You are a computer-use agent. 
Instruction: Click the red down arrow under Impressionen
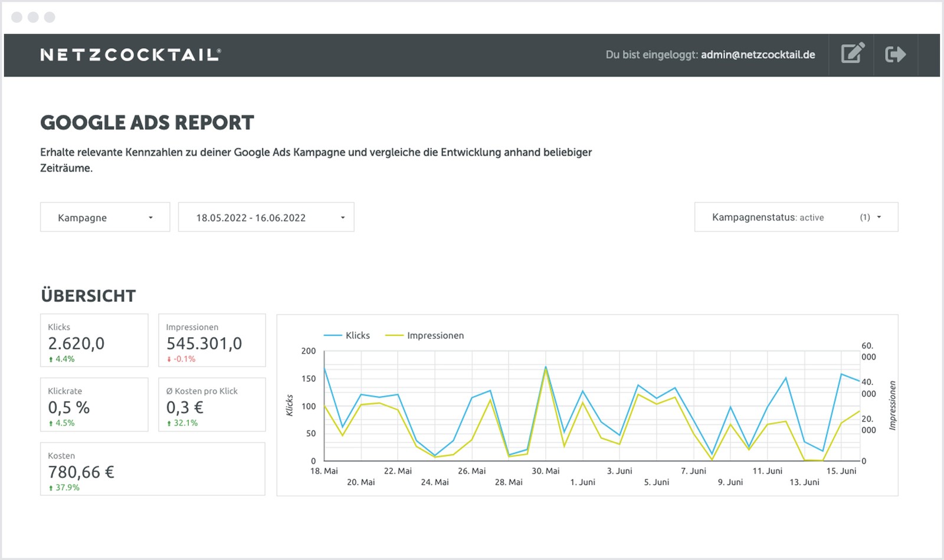169,360
